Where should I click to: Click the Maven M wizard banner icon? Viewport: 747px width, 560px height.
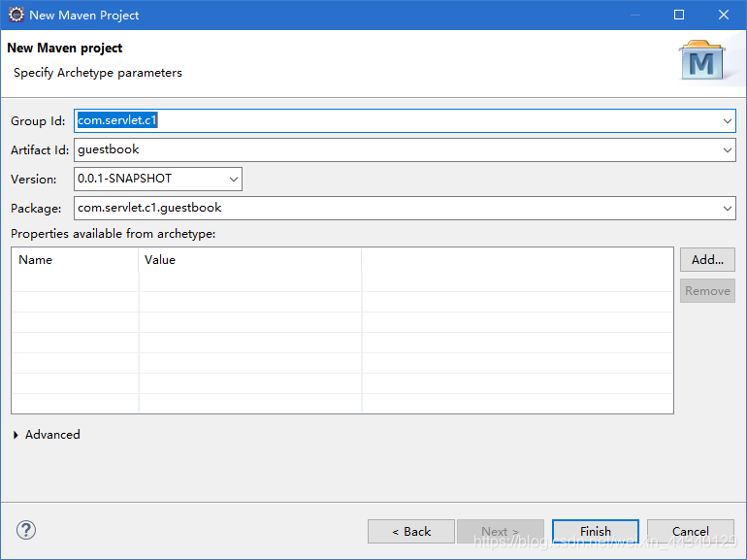(702, 60)
